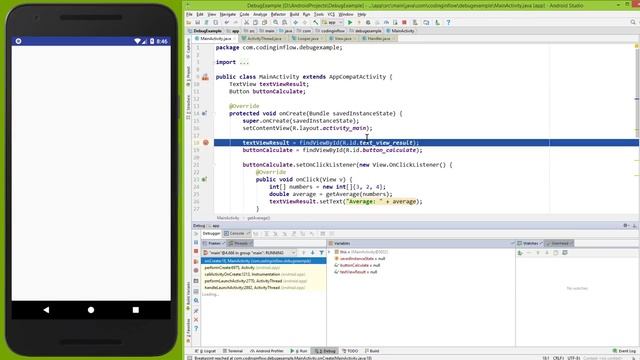
Task: Select callActivityOnCreate stack frame row
Action: coord(264,274)
